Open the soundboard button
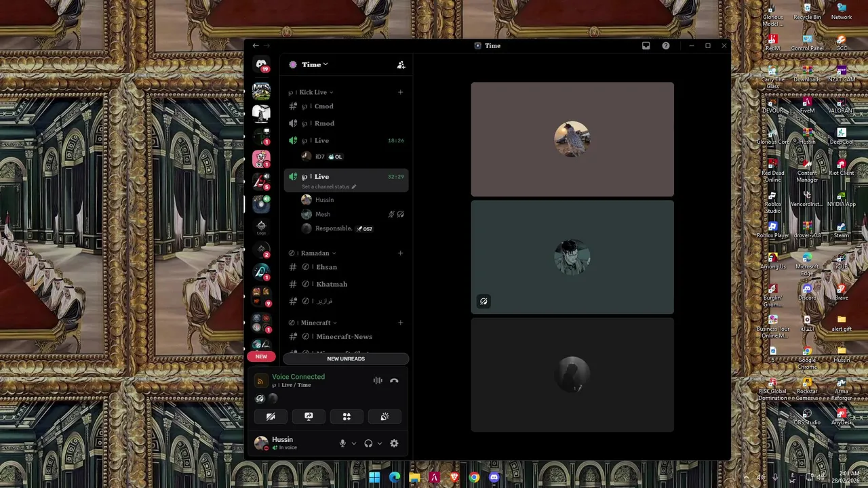Viewport: 868px width, 488px height. click(x=384, y=417)
